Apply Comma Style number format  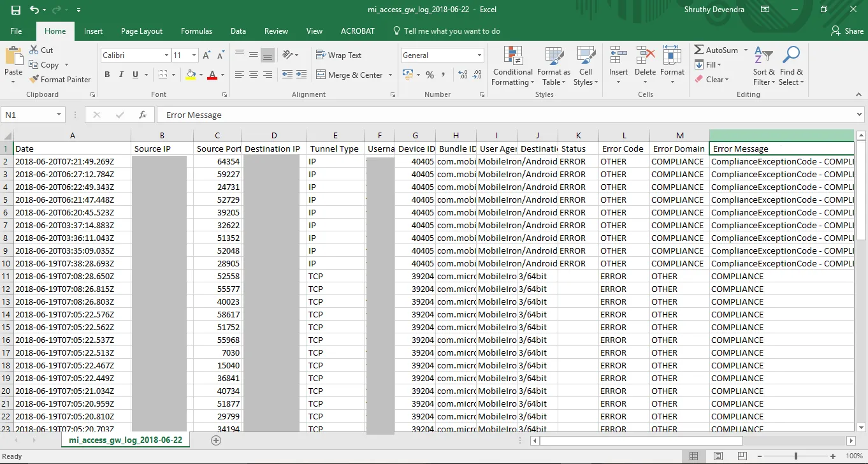click(x=443, y=75)
